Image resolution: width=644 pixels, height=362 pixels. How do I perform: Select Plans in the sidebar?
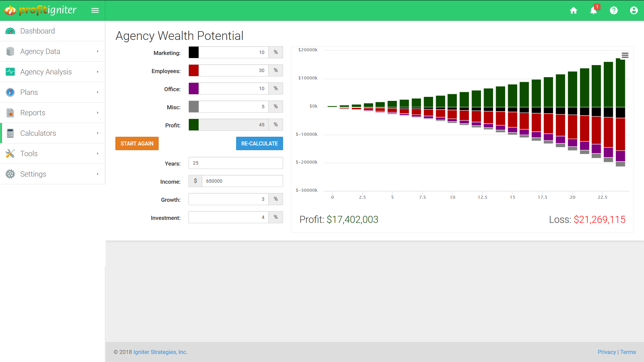tap(29, 92)
